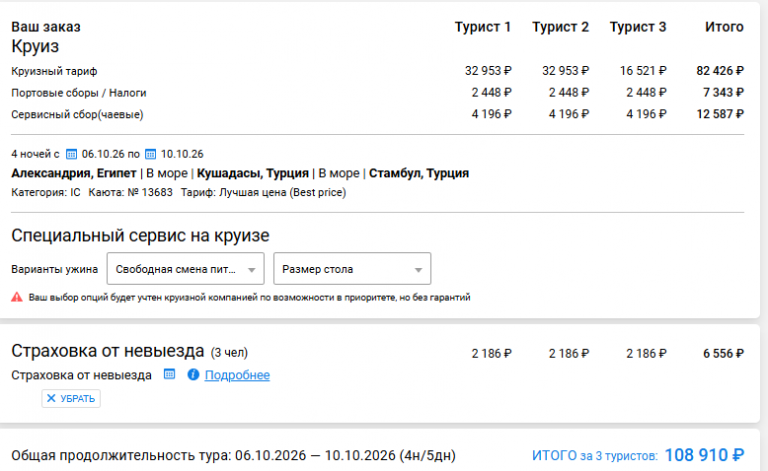Click the Категория: IC text
Viewport: 768px width, 471px height.
pos(46,192)
